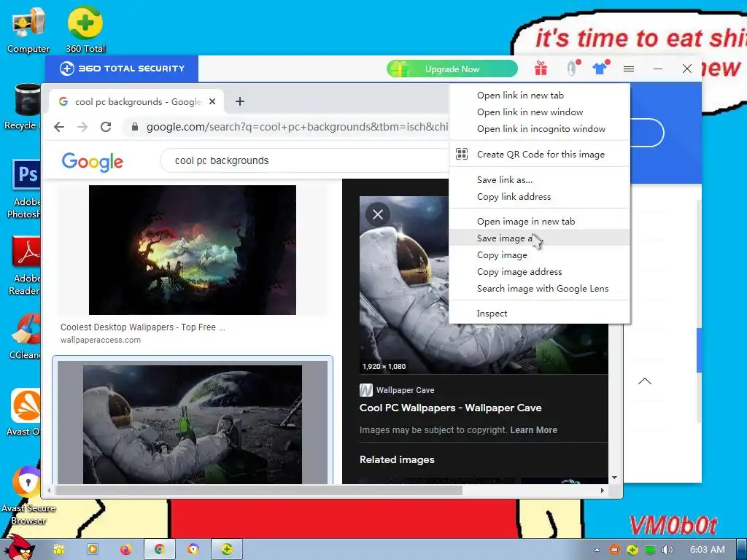Viewport: 747px width, 560px height.
Task: Click the Related images heading
Action: coord(397,459)
